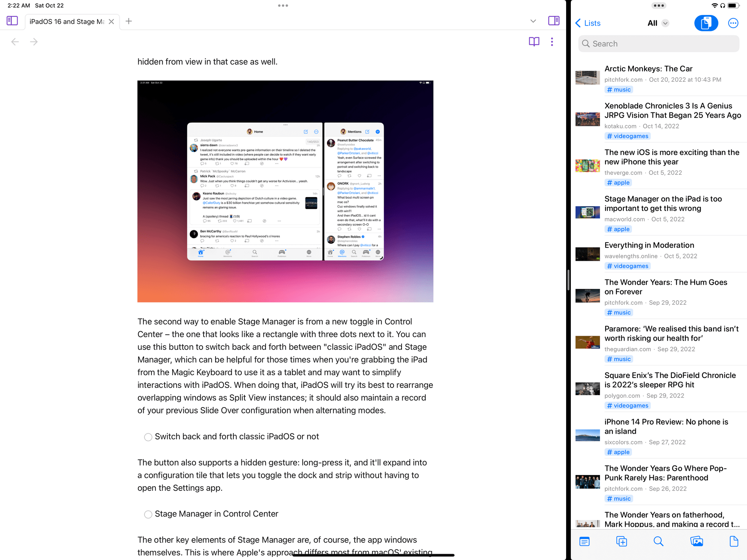This screenshot has width=747, height=560.
Task: Toggle the right sidebar panel icon
Action: [554, 21]
